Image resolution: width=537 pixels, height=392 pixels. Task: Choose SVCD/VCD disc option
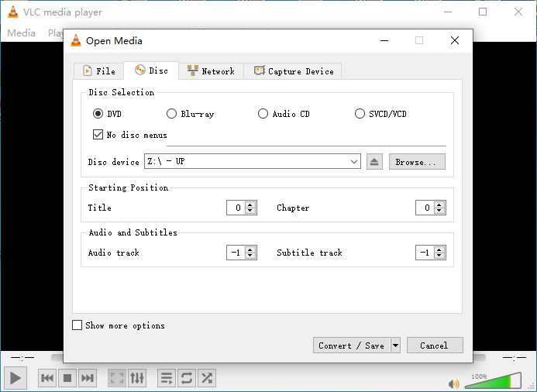pyautogui.click(x=360, y=114)
